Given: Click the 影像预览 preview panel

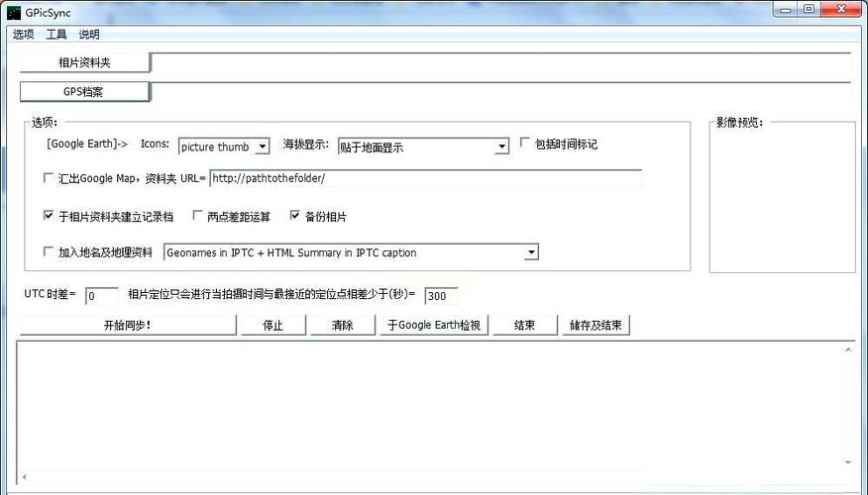Looking at the screenshot, I should coord(782,197).
